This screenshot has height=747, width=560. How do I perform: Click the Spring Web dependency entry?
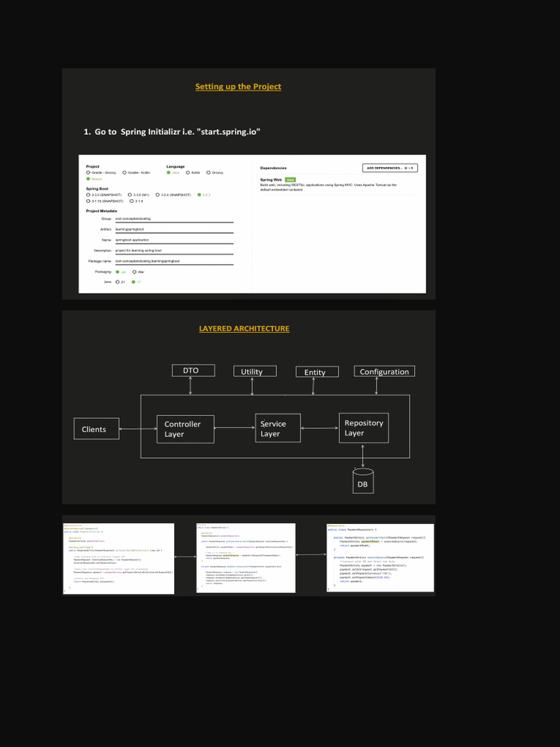click(338, 185)
